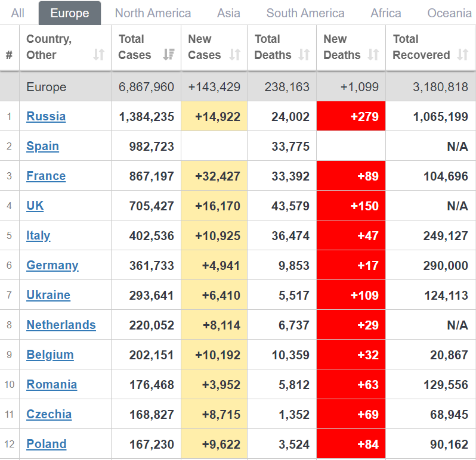Image resolution: width=476 pixels, height=460 pixels.
Task: Sort by New Deaths arrow icon
Action: [x=373, y=55]
